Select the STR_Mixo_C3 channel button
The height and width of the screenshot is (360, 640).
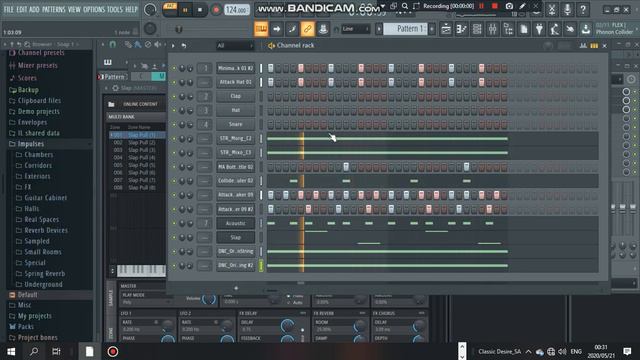(236, 153)
